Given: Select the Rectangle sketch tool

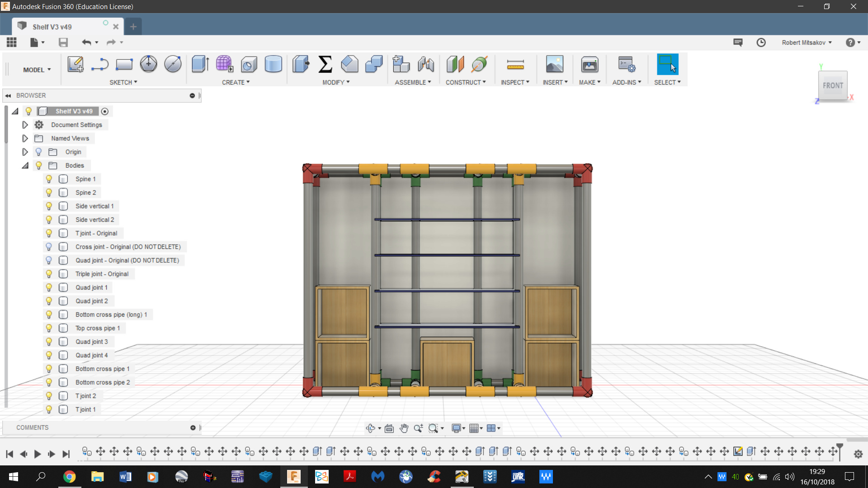Looking at the screenshot, I should coord(124,64).
